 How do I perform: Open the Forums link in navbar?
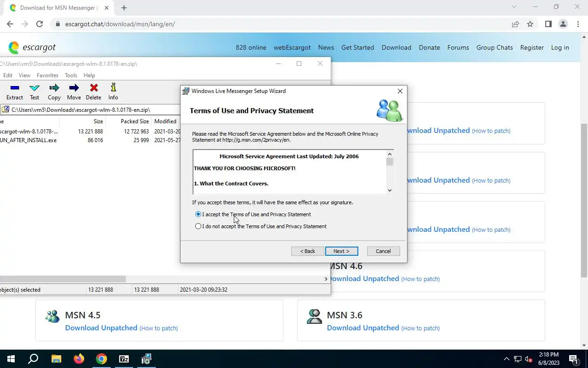pyautogui.click(x=458, y=47)
